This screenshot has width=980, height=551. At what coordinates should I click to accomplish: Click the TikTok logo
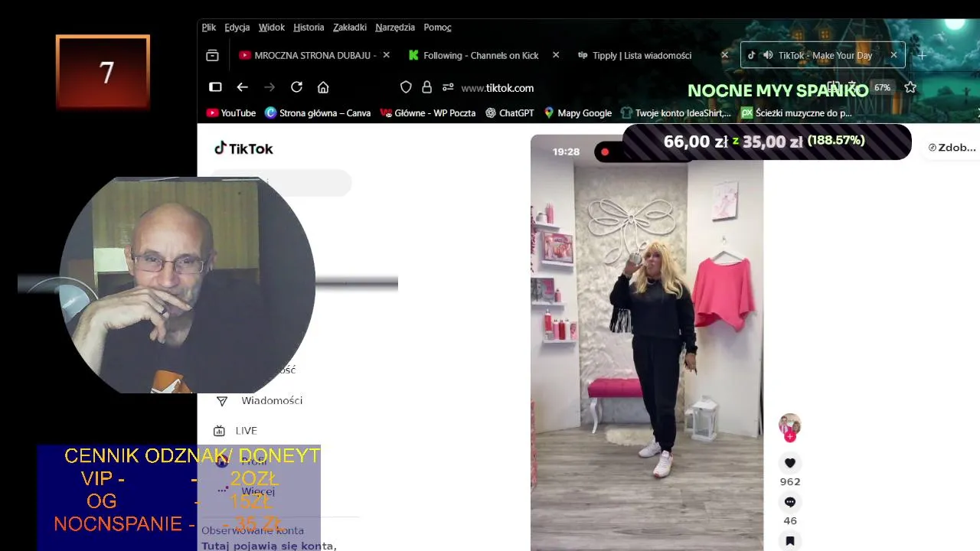[x=243, y=148]
